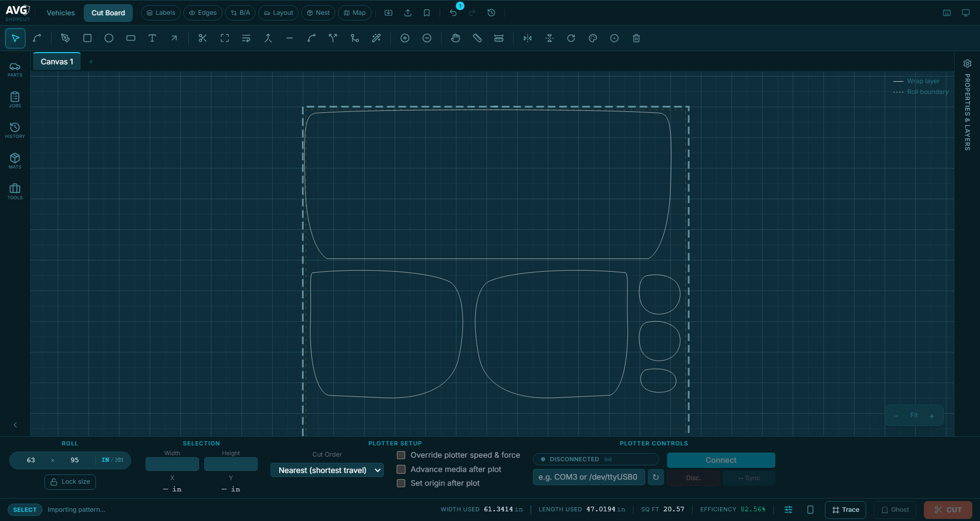Click the Rotate icon
The width and height of the screenshot is (980, 521).
click(571, 38)
